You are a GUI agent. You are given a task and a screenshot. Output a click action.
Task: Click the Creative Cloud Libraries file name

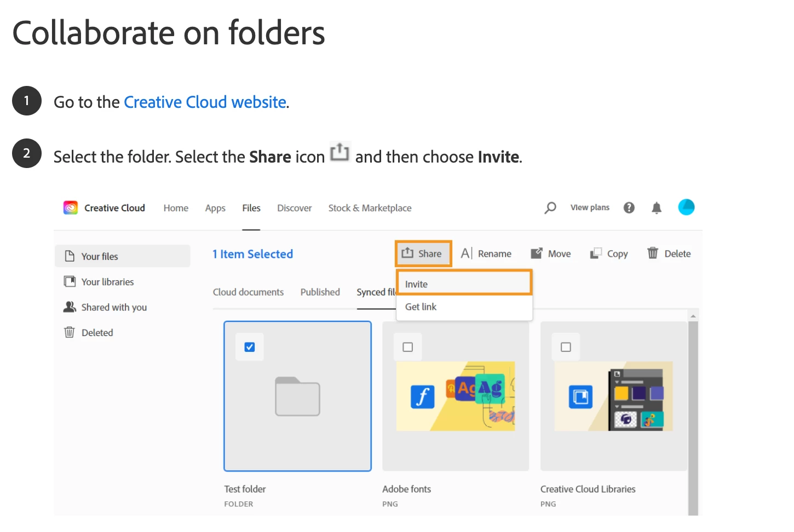(588, 489)
